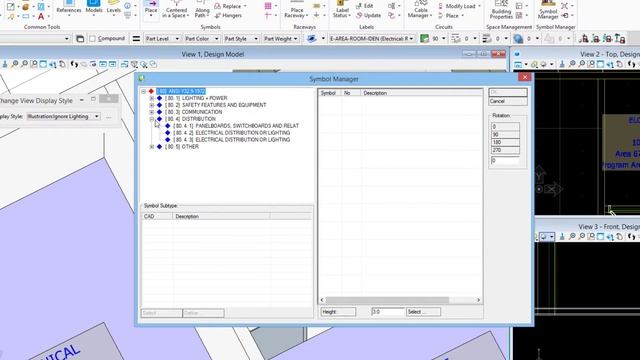640x360 pixels.
Task: Choose rotation value 180
Action: 505,142
